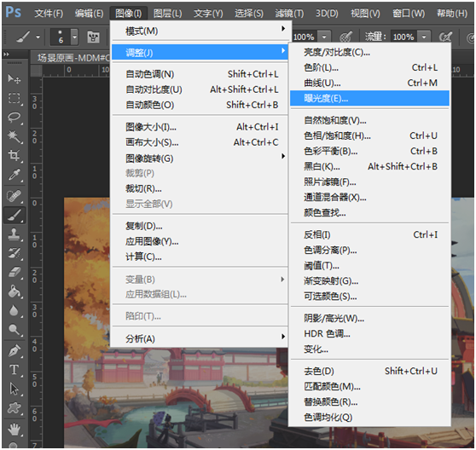476x450 pixels.
Task: Select the Crop tool
Action: 14,156
